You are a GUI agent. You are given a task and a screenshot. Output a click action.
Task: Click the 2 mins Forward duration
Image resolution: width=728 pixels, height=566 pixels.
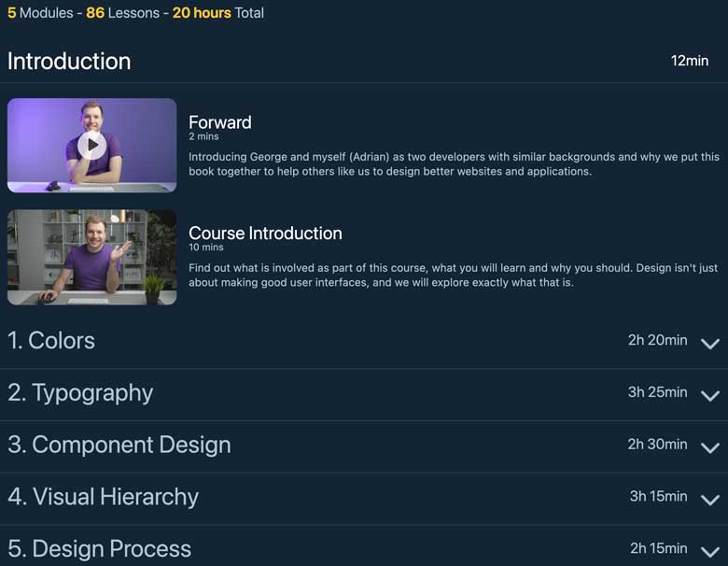coord(203,136)
